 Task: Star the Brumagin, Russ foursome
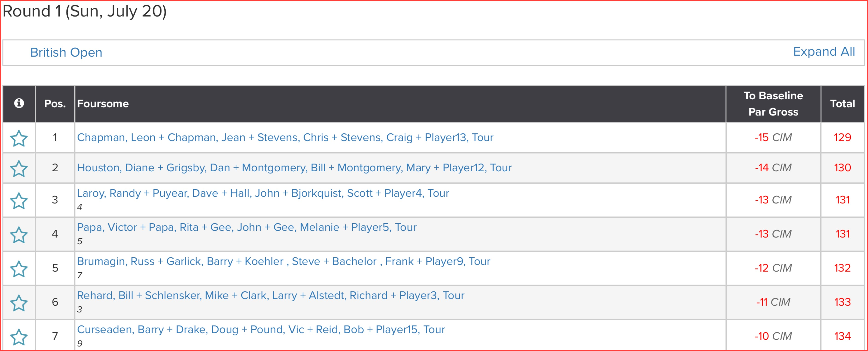19,269
